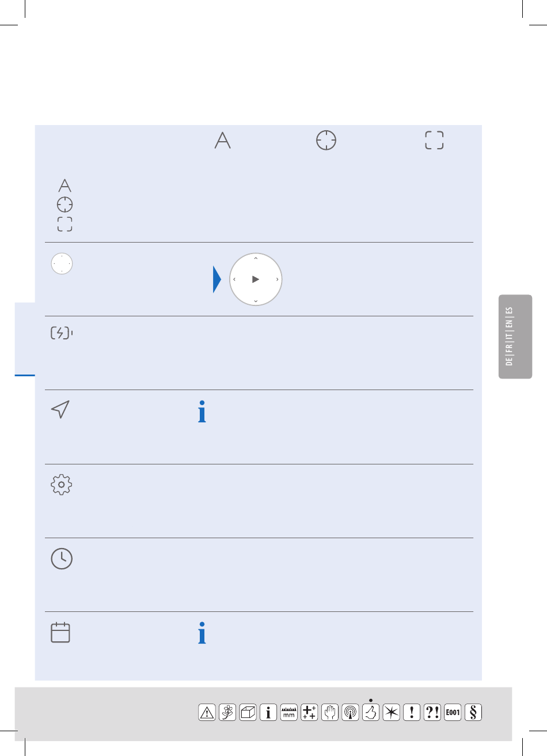This screenshot has height=756, width=547.
Task: Click the clock time icon
Action: [x=62, y=558]
